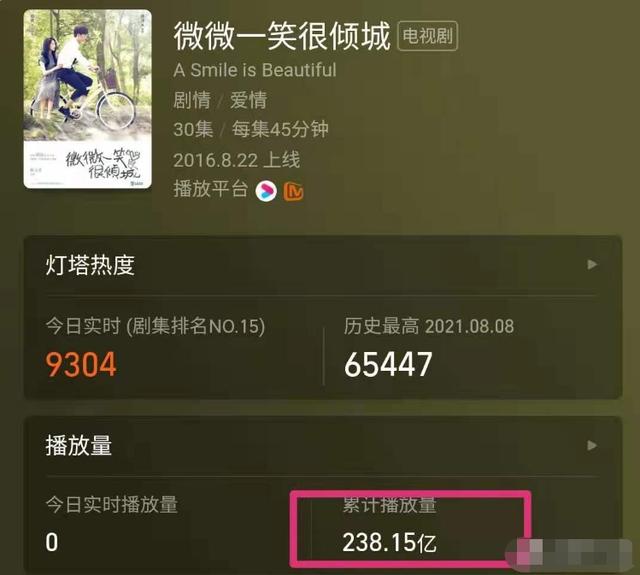The height and width of the screenshot is (575, 640).
Task: Open the Mango TV platform icon
Action: point(293,191)
